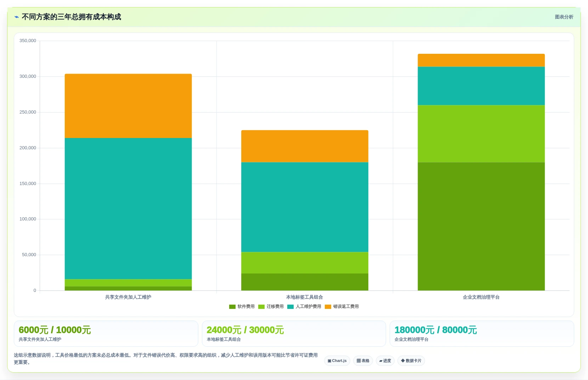Image resolution: width=588 pixels, height=380 pixels.
Task: Click orange 错误返工 segment of 本地标签工具组合 bar
Action: [x=305, y=146]
